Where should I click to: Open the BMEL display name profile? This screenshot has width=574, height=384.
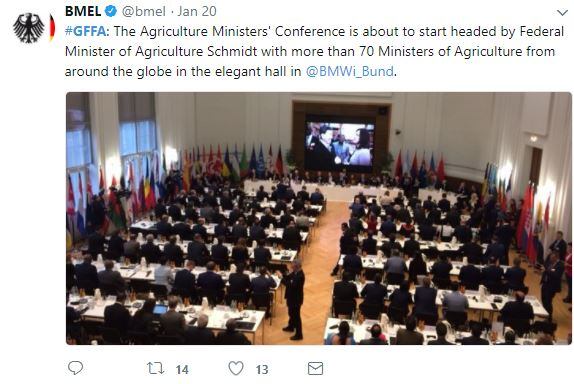83,11
